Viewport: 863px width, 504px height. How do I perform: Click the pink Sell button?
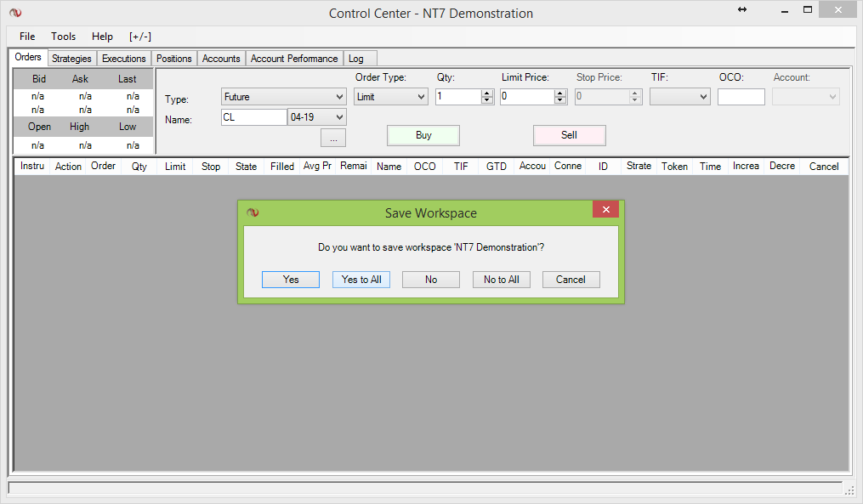tap(569, 135)
